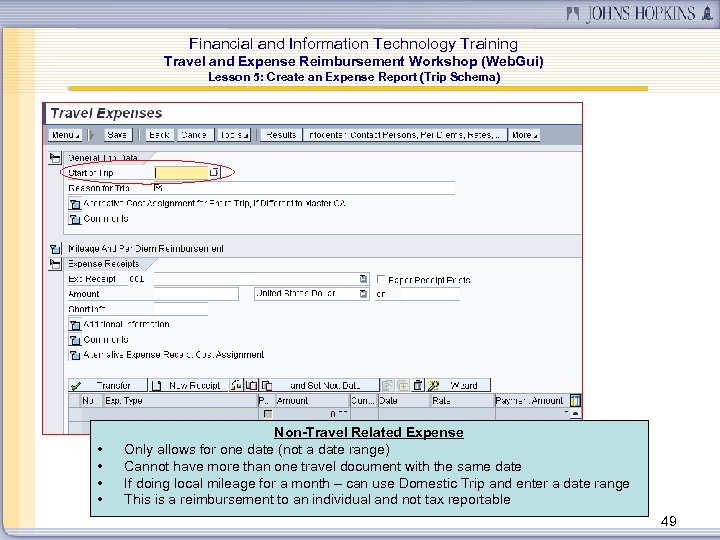This screenshot has width=720, height=540.
Task: Collapse the Expense Receipts section
Action: 55,264
